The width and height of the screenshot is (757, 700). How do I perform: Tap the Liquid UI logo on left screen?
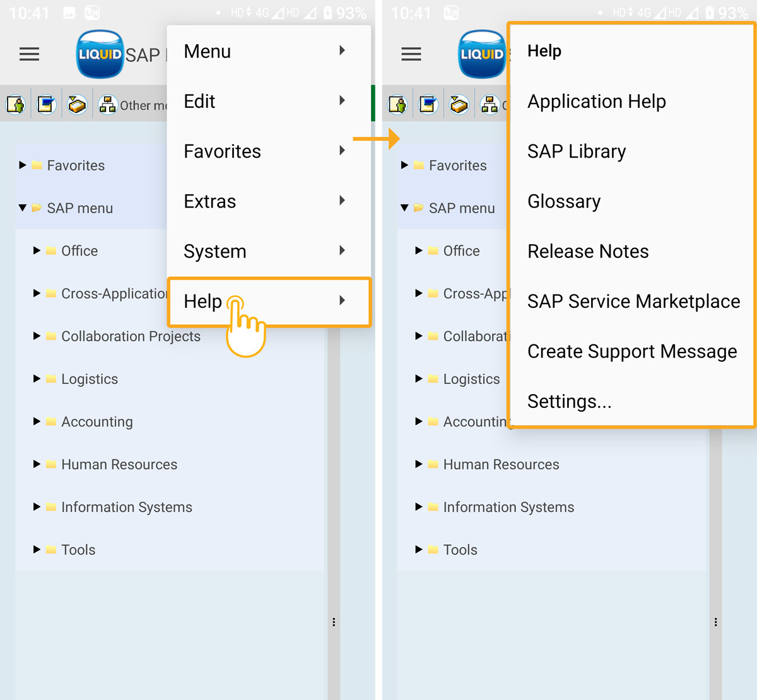tap(100, 54)
